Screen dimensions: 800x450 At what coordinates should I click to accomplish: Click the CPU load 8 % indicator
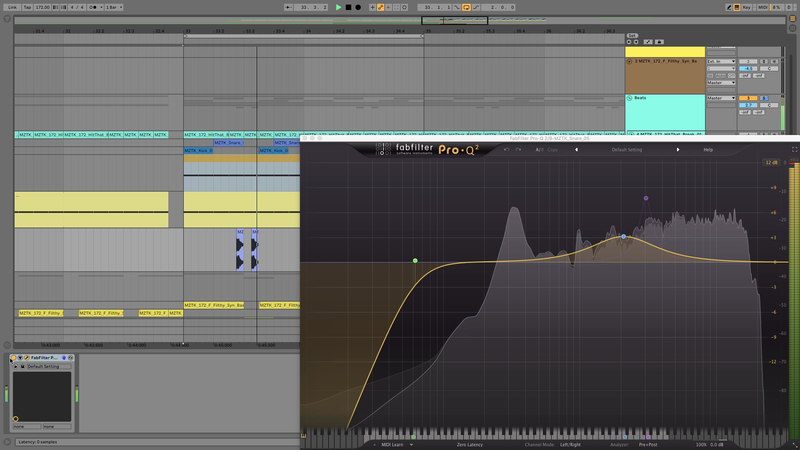click(776, 7)
